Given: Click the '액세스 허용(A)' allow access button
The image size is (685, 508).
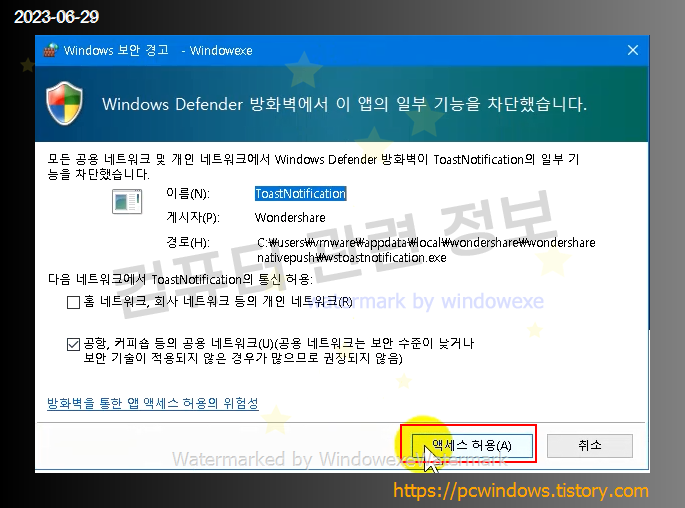Looking at the screenshot, I should tap(472, 445).
